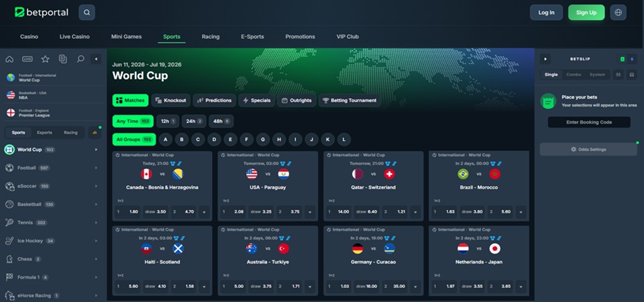644x302 pixels.
Task: Open the bet history document icon
Action: coord(63,59)
